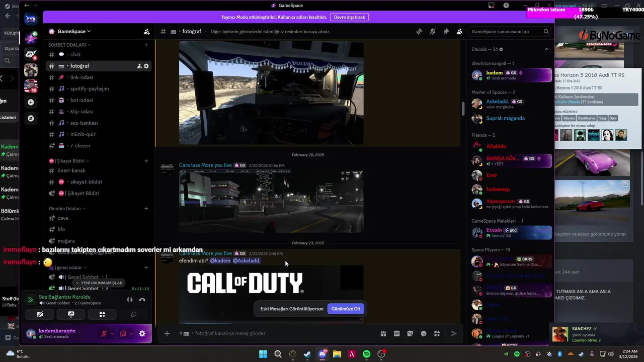Viewport: 644px width, 362px height.
Task: Disconnect from voice with hang-up icon
Action: click(x=142, y=300)
